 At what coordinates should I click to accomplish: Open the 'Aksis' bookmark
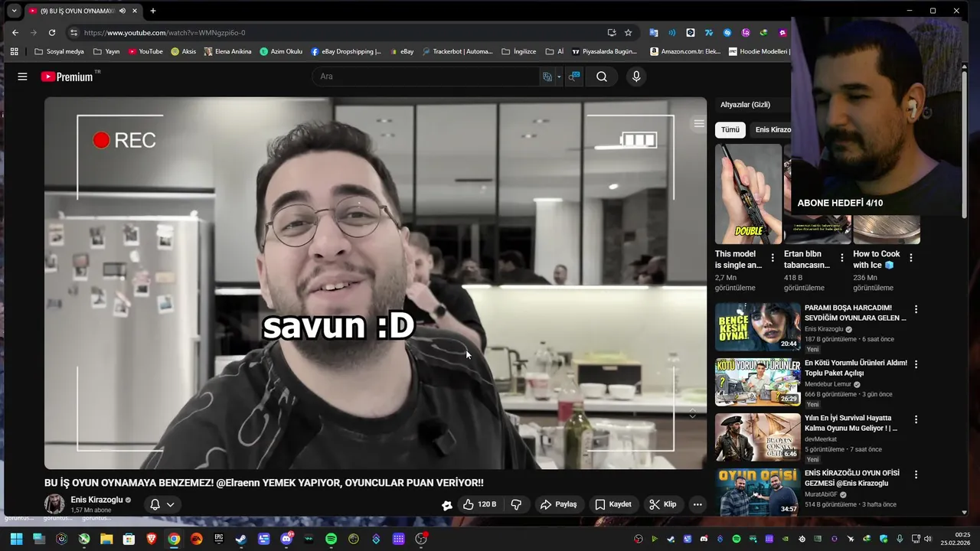(184, 51)
